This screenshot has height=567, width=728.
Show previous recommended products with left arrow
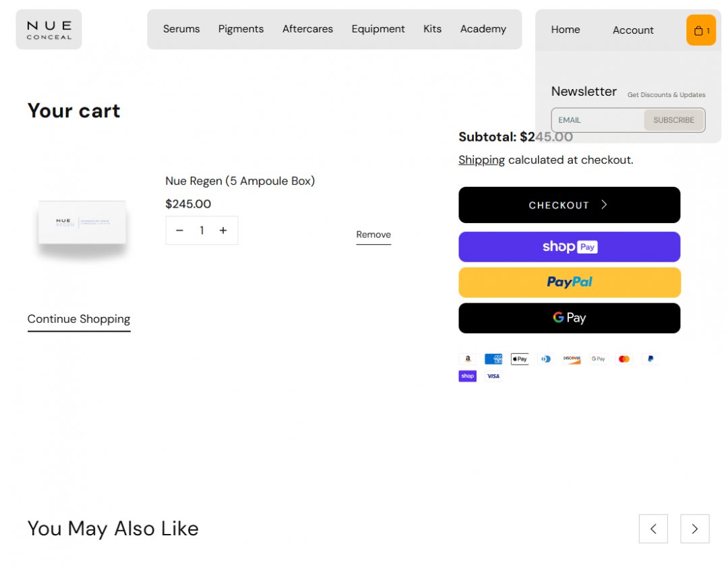tap(653, 529)
